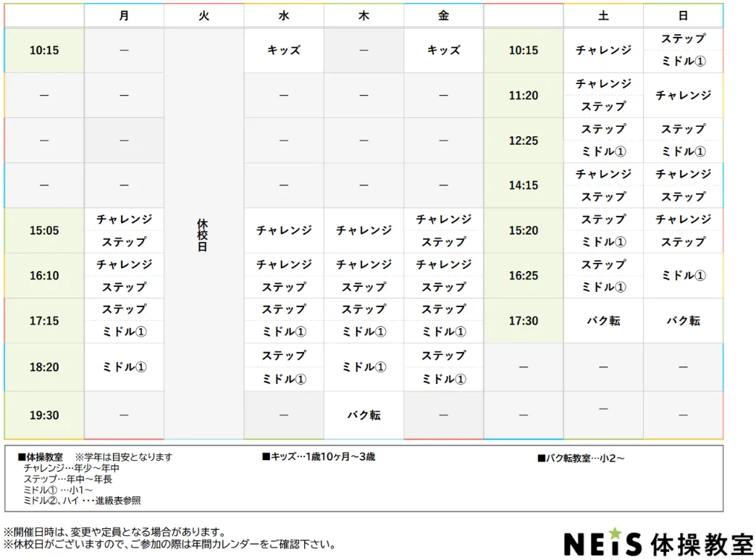Click the 15:05 weekday time slot
Screen dimensions: 756x560
pos(44,231)
